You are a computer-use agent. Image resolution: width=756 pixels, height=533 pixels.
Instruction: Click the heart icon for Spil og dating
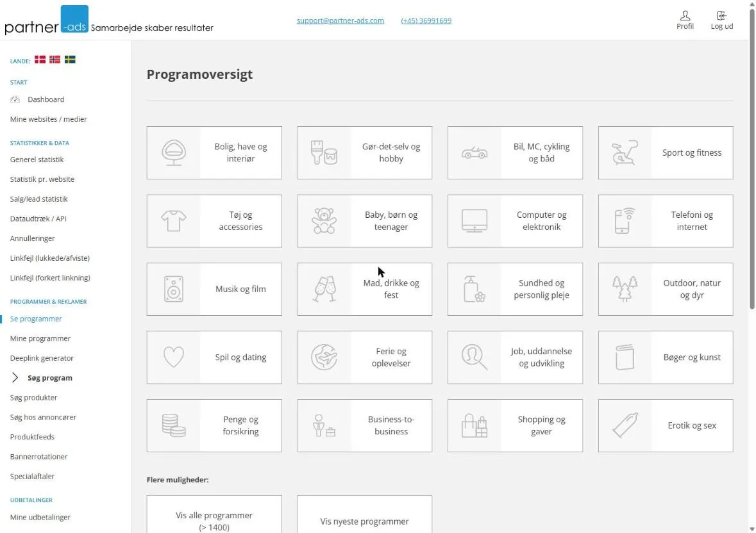174,357
